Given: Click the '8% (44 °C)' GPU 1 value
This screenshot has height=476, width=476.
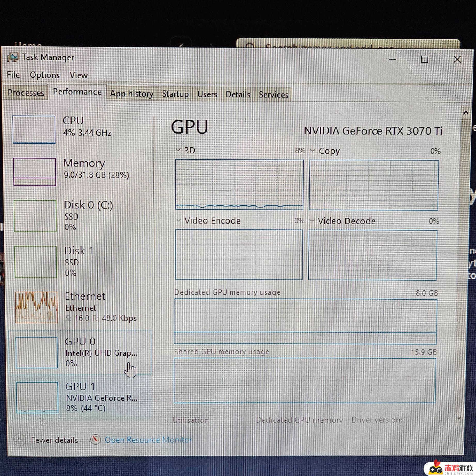Looking at the screenshot, I should [86, 408].
